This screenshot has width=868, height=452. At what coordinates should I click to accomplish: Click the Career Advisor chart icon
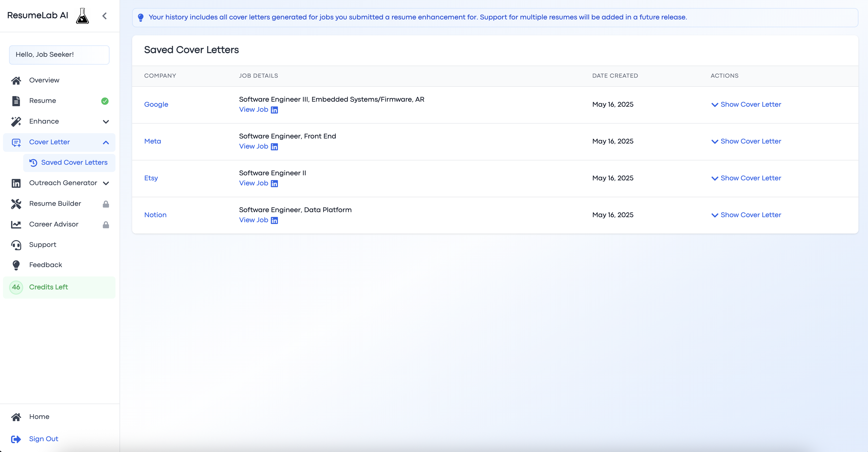click(16, 224)
